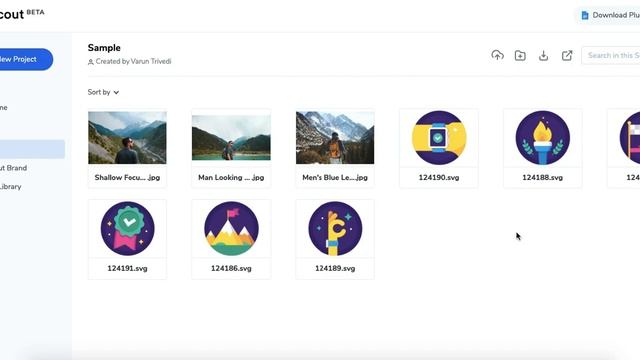Select the 124190.svg smartwatch icon
The width and height of the screenshot is (640, 360).
(439, 138)
